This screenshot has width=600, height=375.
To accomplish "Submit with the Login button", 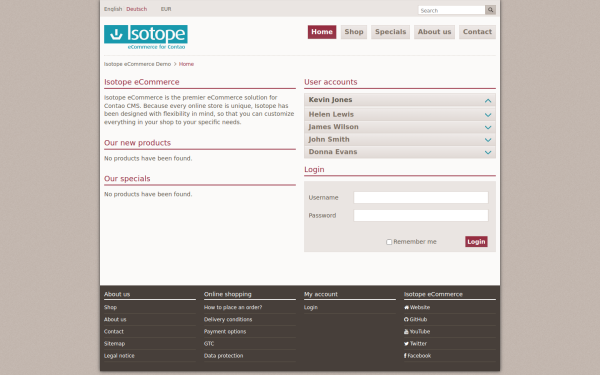I will coord(476,241).
